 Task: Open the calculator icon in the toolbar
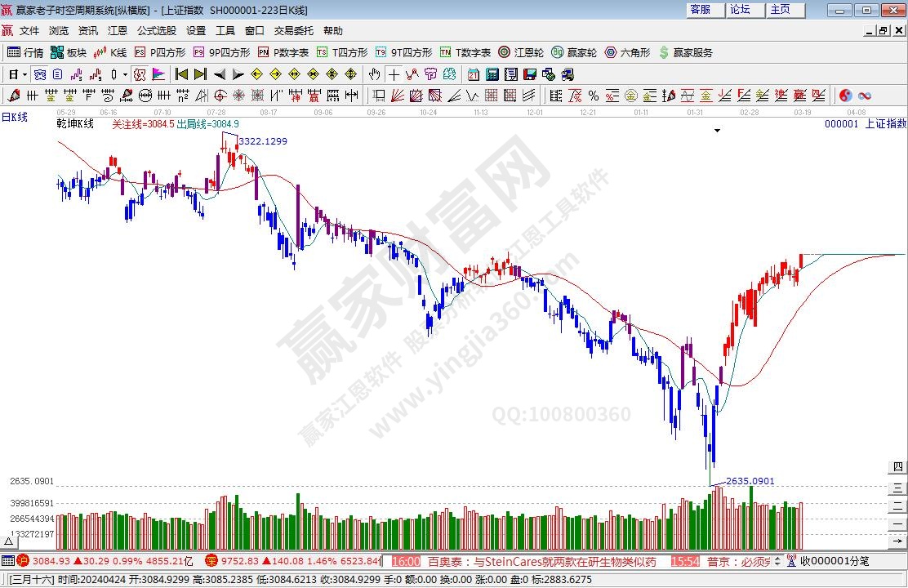click(493, 74)
